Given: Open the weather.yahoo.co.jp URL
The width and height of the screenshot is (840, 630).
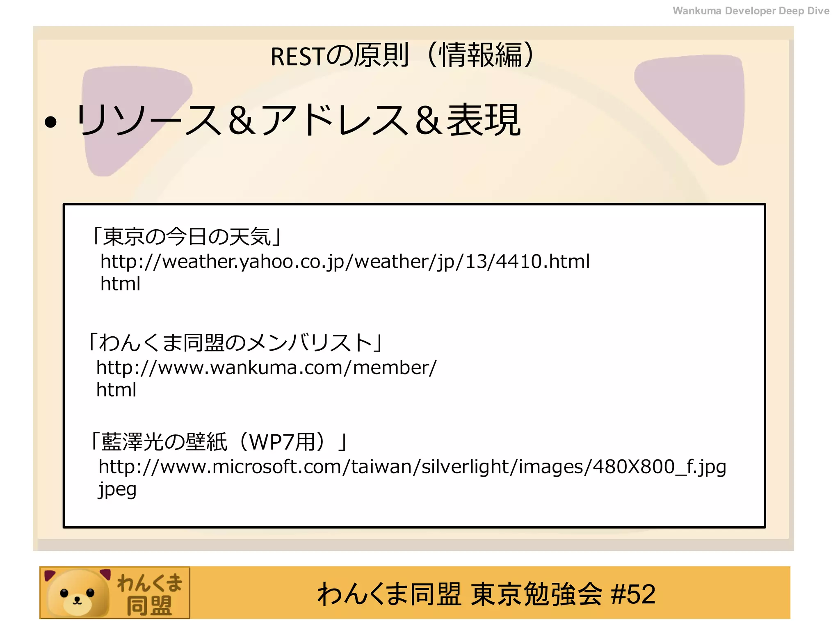Looking at the screenshot, I should pyautogui.click(x=345, y=261).
